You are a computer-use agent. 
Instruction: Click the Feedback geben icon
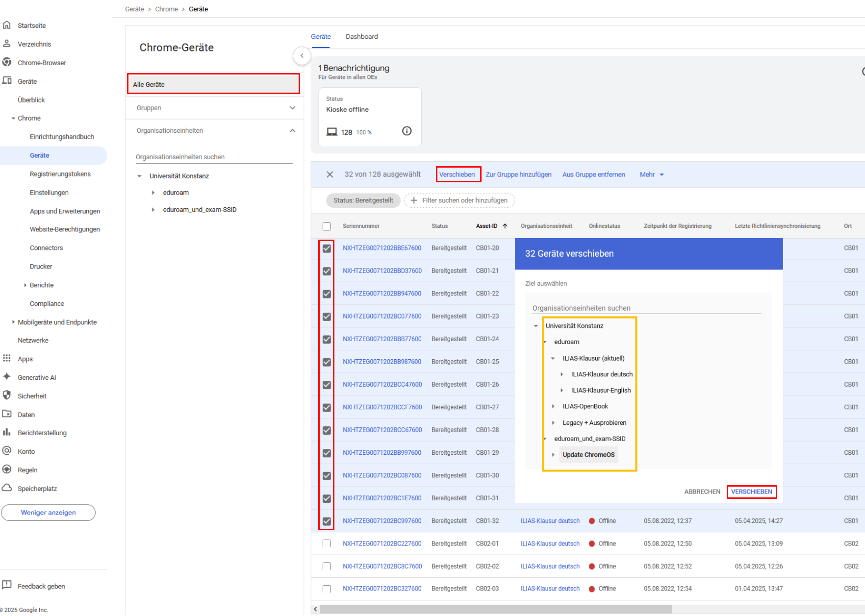(7, 586)
